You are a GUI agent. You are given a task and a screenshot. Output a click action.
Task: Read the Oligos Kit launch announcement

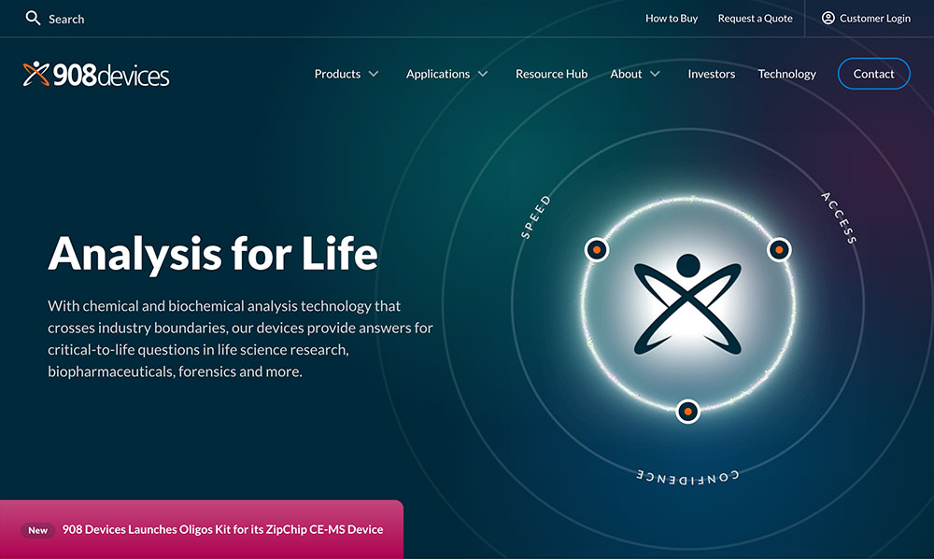222,529
